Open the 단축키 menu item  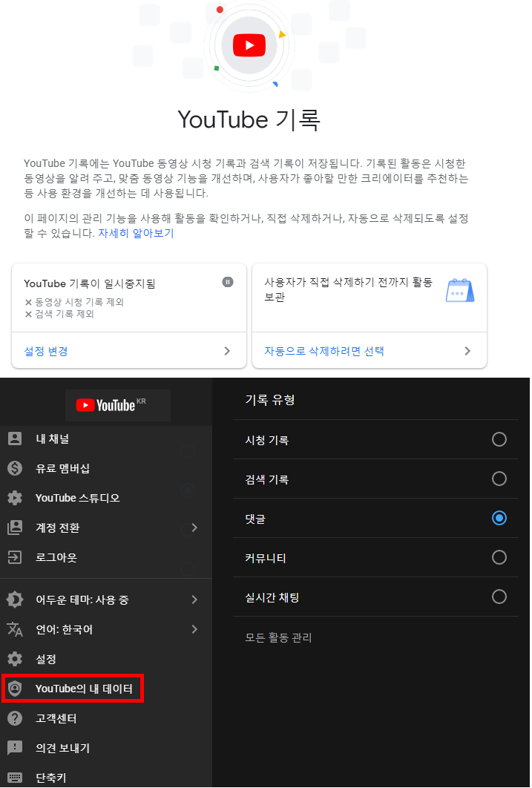coord(106,778)
